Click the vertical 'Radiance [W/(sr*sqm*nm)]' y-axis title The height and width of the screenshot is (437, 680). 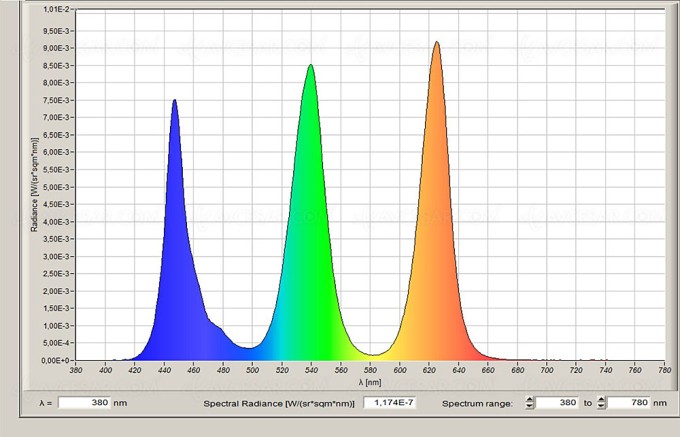coord(35,185)
